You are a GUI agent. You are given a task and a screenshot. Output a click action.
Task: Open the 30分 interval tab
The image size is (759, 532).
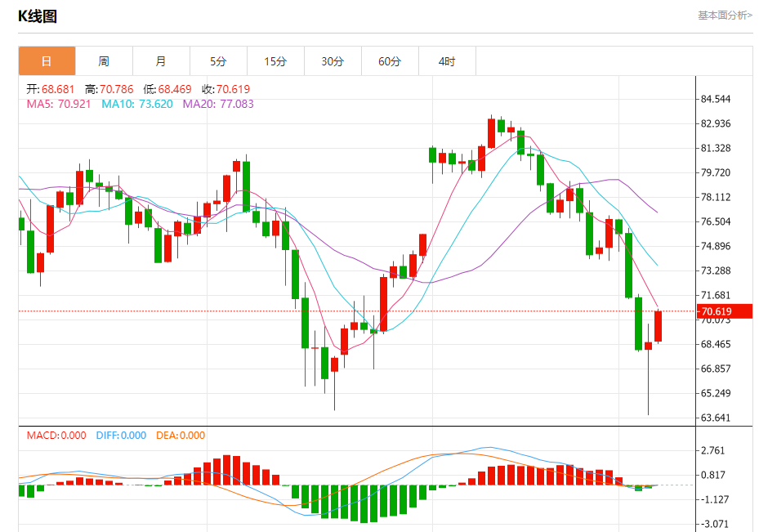(333, 61)
